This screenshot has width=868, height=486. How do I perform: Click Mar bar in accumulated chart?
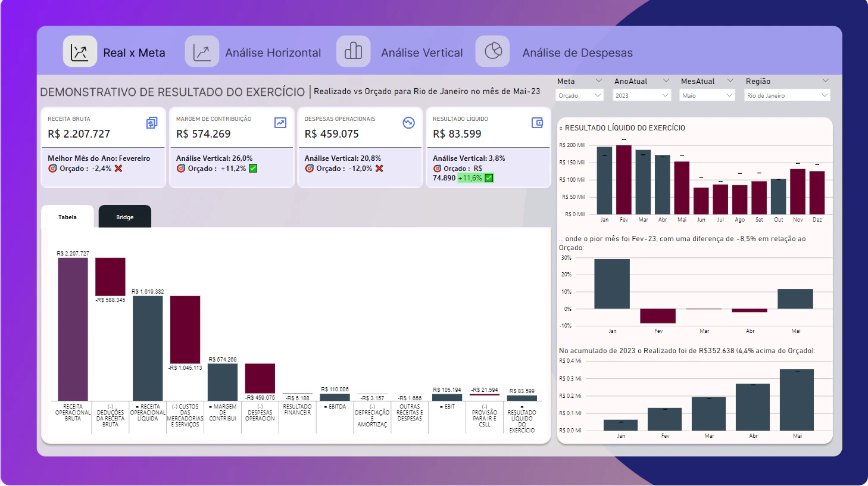point(708,413)
